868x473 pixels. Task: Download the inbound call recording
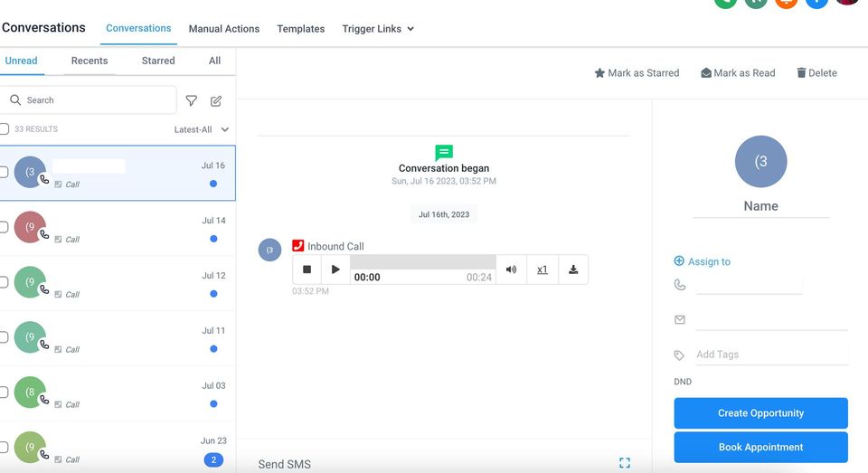point(573,270)
